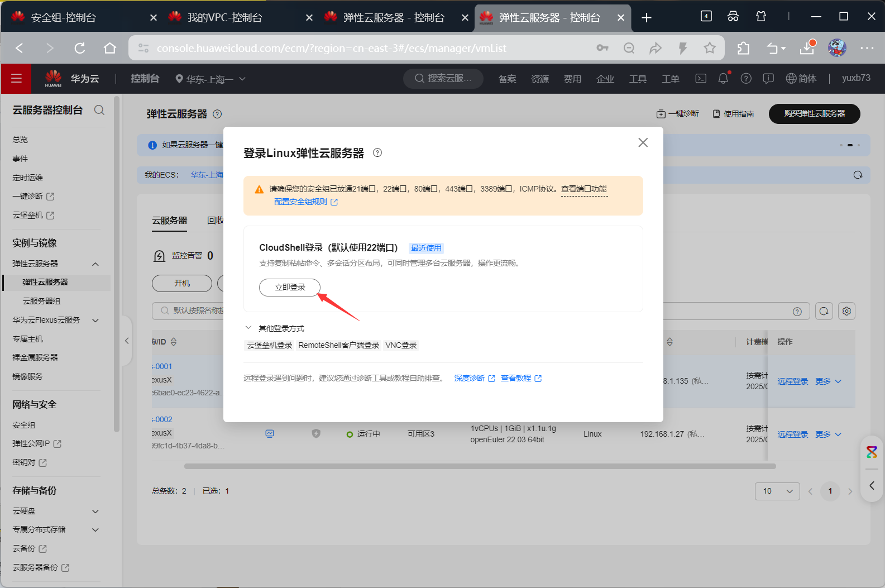Open 更多 dropdown for server 0002
This screenshot has height=588, width=885.
pos(828,434)
